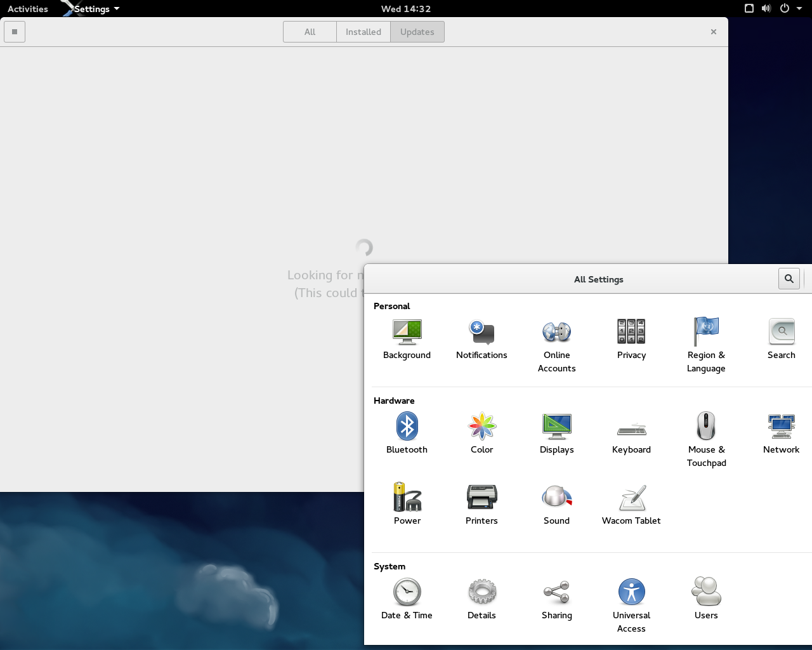Viewport: 812px width, 650px height.
Task: Open Color settings
Action: point(481,434)
